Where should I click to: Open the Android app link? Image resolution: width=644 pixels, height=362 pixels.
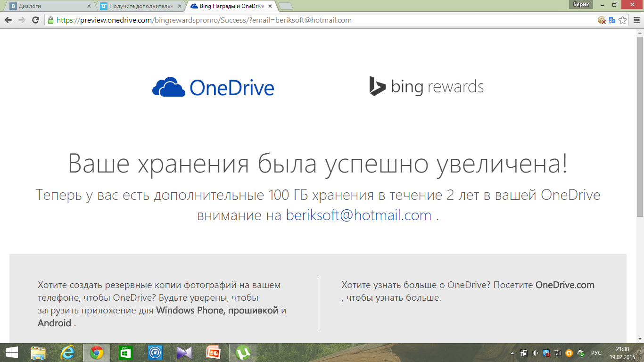point(54,323)
